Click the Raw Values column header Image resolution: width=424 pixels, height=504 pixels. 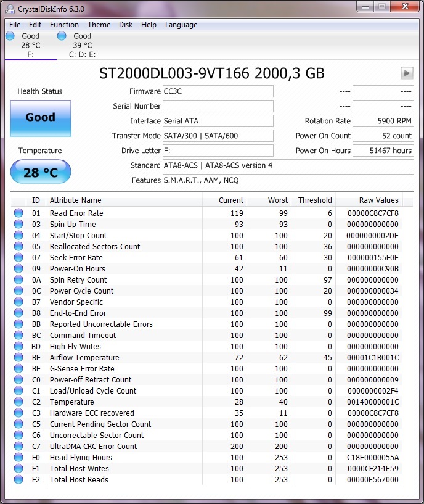[369, 200]
